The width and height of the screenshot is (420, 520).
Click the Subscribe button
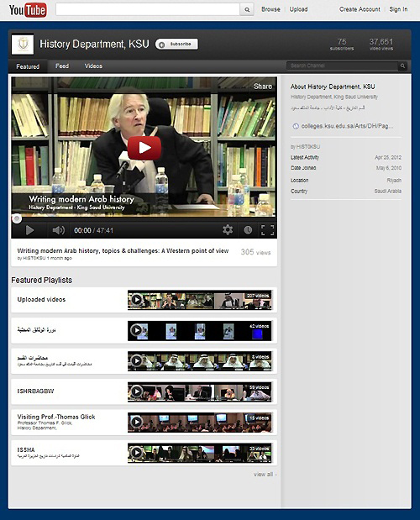pos(176,45)
